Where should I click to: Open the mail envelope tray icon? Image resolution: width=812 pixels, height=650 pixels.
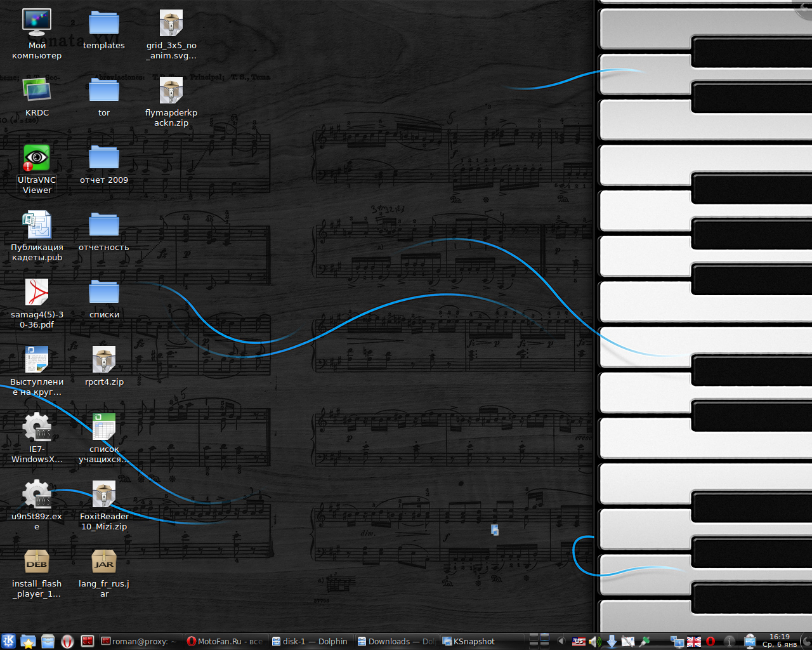tap(628, 642)
